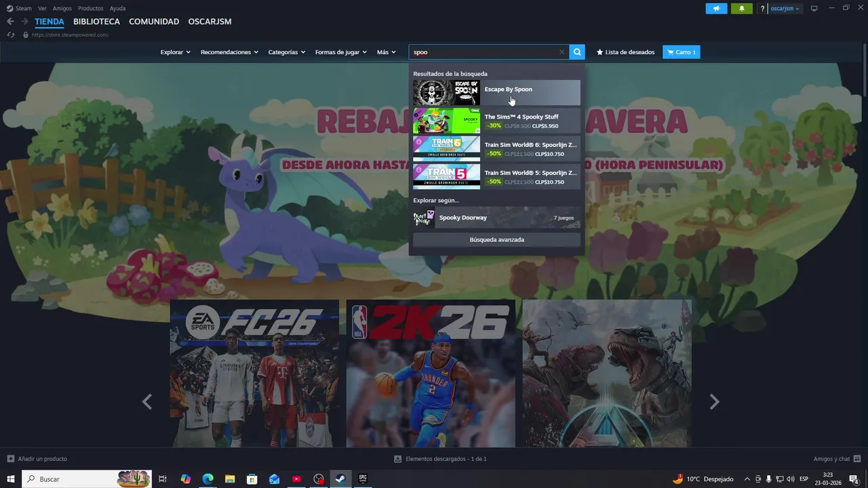868x488 pixels.
Task: Open Task View in the taskbar
Action: [163, 479]
